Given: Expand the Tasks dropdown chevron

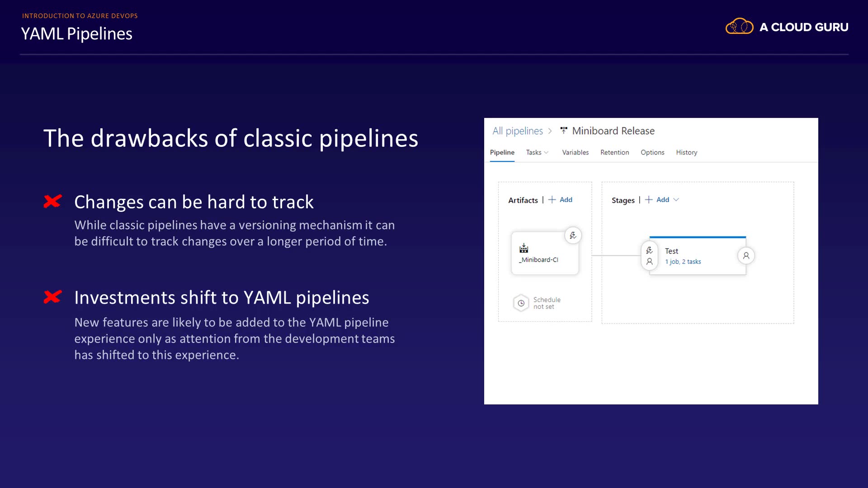Looking at the screenshot, I should 546,153.
